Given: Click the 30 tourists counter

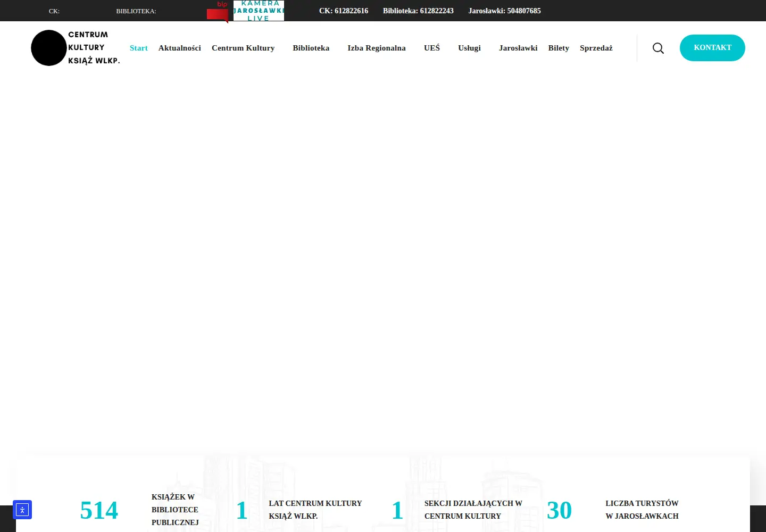Looking at the screenshot, I should (560, 510).
